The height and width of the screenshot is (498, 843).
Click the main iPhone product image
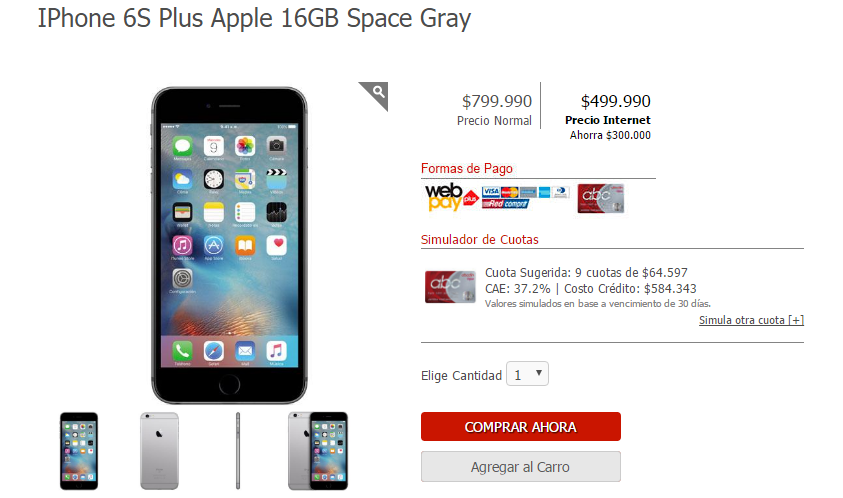[229, 245]
